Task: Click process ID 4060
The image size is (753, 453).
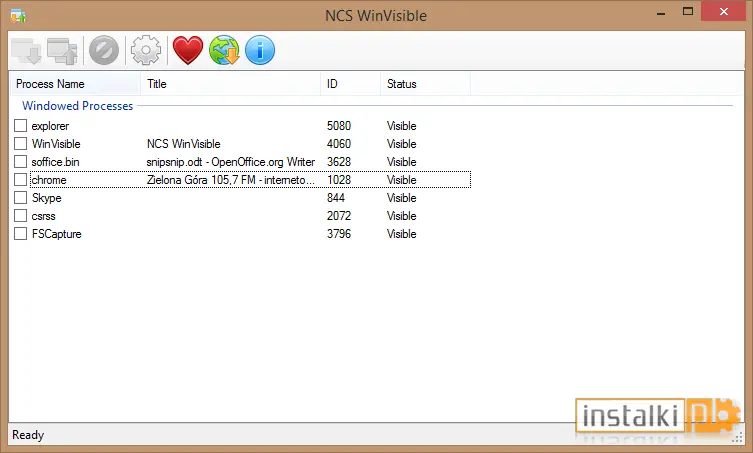Action: click(x=339, y=144)
